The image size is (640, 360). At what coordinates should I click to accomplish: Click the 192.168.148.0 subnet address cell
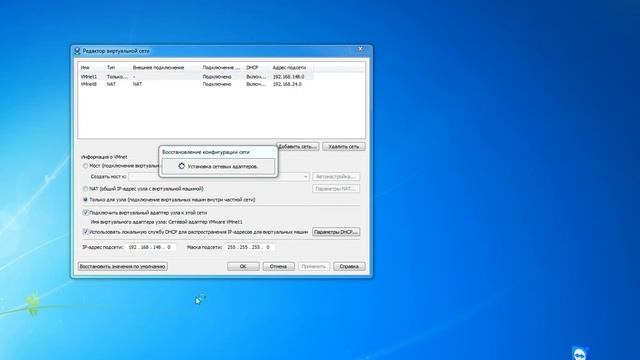289,76
